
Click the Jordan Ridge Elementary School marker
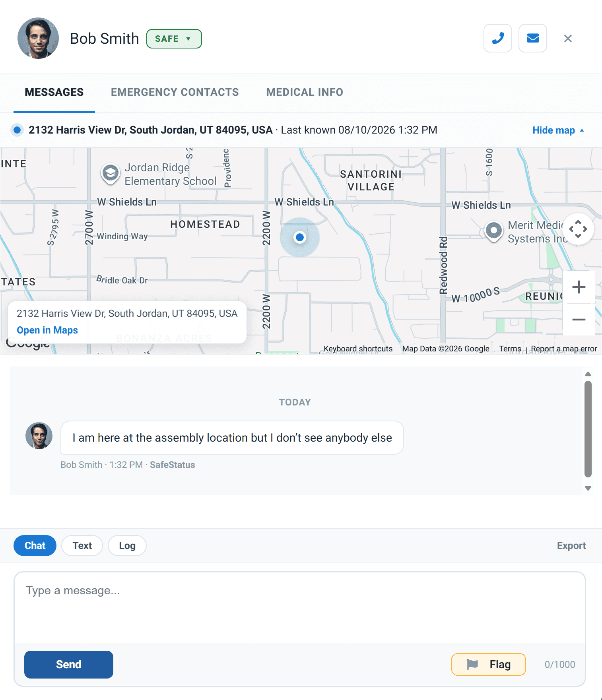pos(110,173)
